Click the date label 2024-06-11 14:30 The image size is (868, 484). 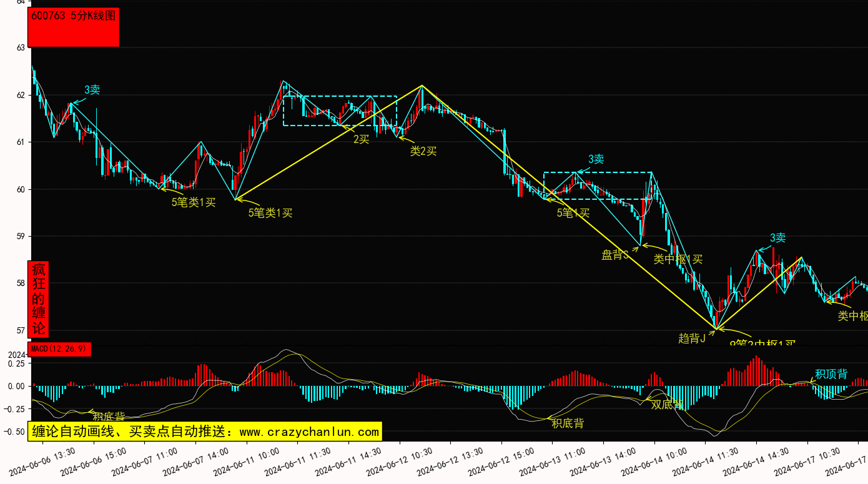click(x=348, y=461)
